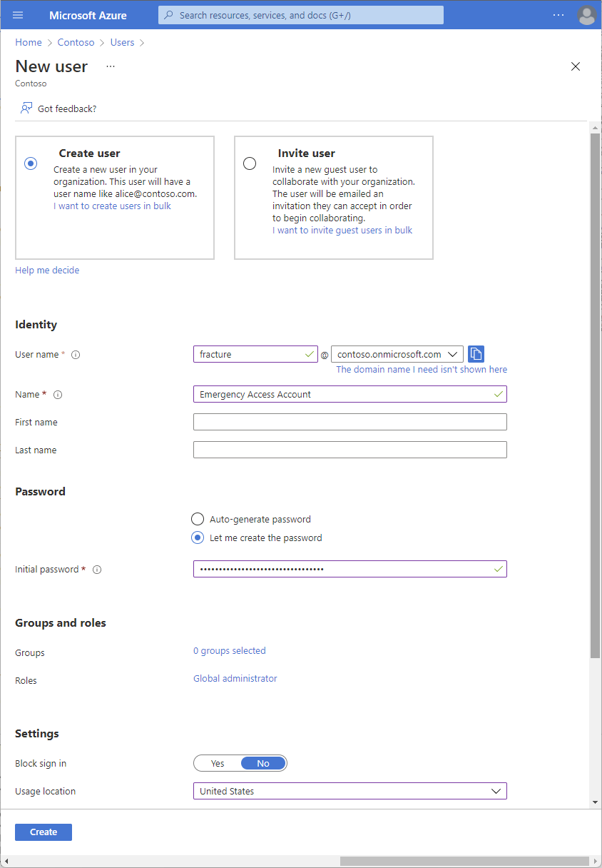Click the Groups and roles heading
The image size is (602, 868).
tap(61, 623)
